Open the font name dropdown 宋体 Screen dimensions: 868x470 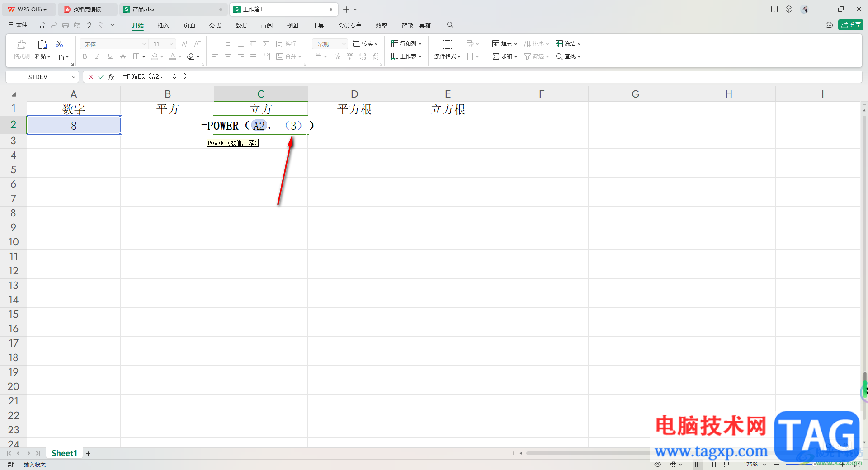tap(144, 44)
